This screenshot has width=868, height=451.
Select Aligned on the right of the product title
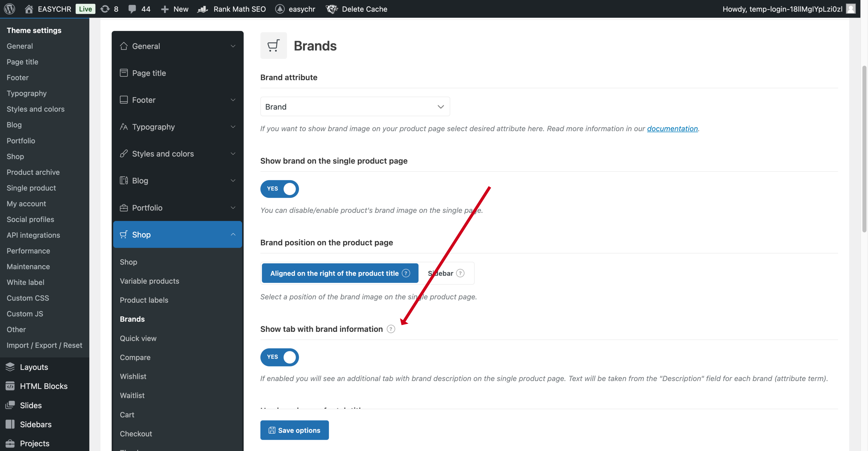[x=340, y=273]
